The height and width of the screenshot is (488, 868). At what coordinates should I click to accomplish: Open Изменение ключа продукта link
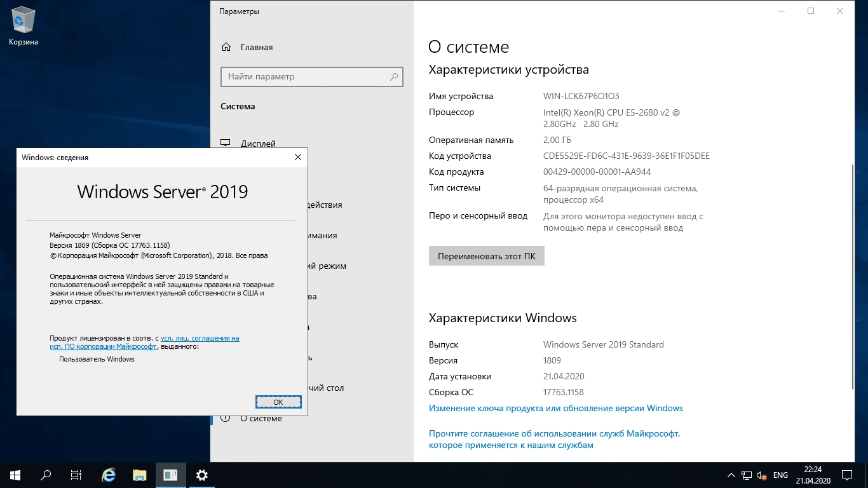(556, 408)
